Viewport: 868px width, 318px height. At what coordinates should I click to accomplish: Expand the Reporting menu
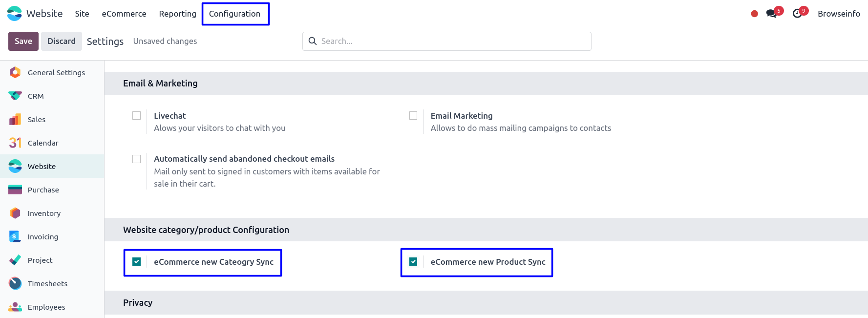177,14
